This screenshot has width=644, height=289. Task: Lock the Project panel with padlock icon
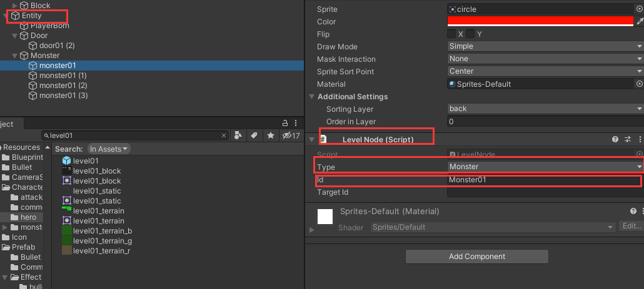pos(285,123)
